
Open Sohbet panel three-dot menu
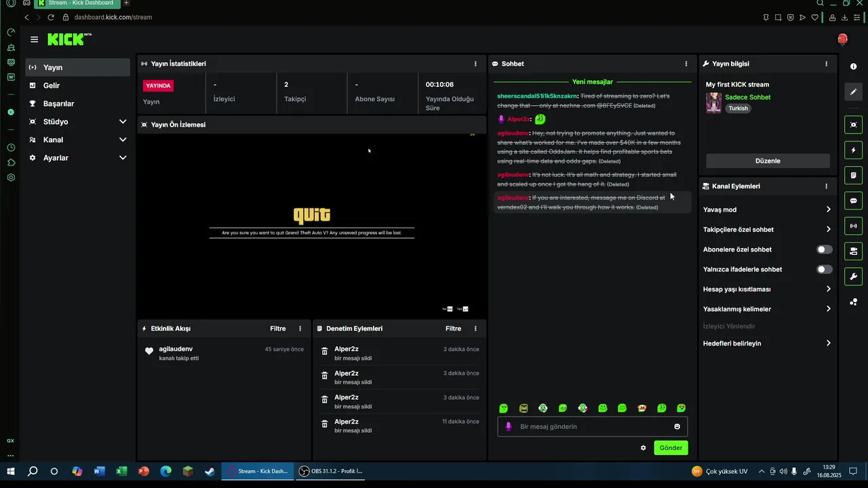(x=686, y=64)
